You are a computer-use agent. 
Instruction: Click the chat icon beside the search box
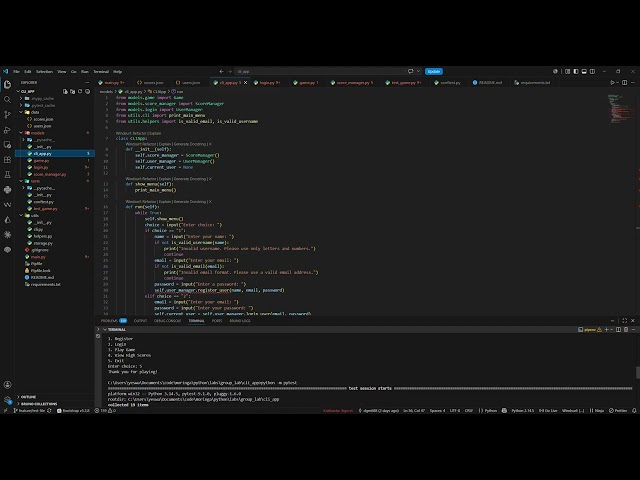(411, 71)
